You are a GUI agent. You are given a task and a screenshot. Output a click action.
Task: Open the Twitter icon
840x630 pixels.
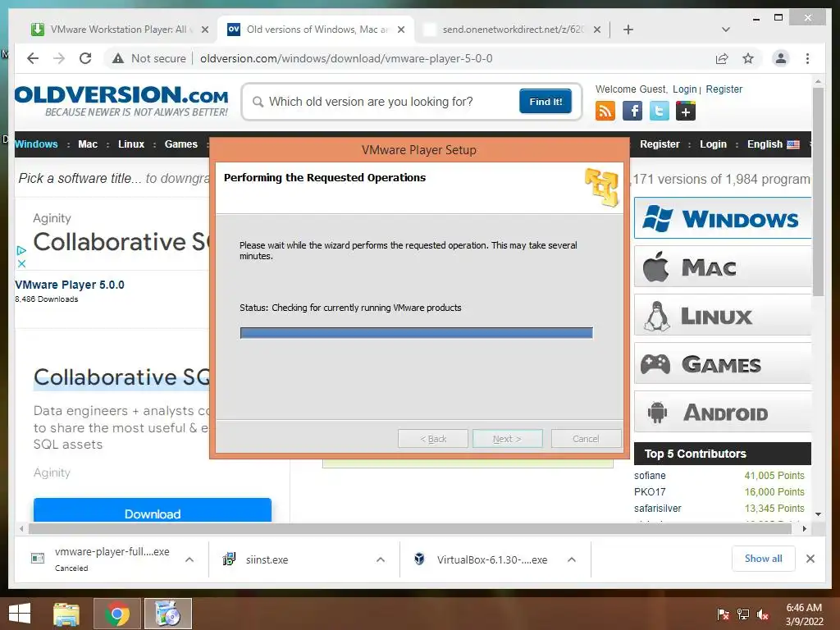[x=660, y=111]
